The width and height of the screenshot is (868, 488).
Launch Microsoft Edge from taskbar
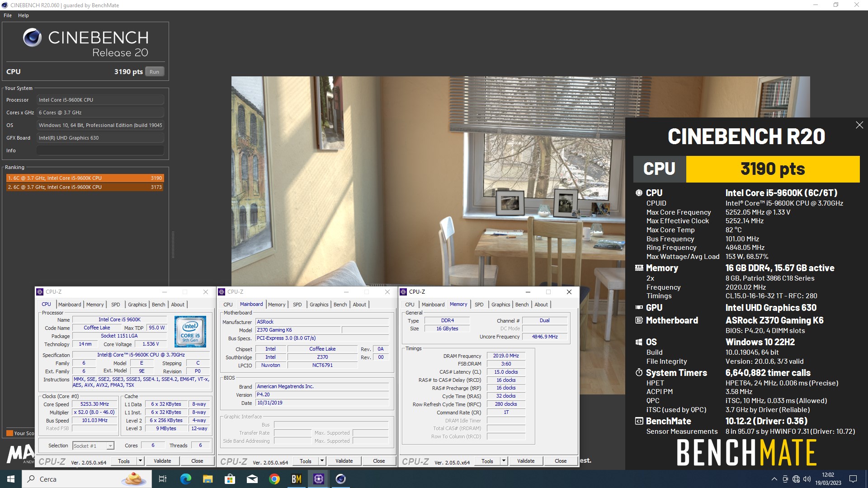pos(185,479)
